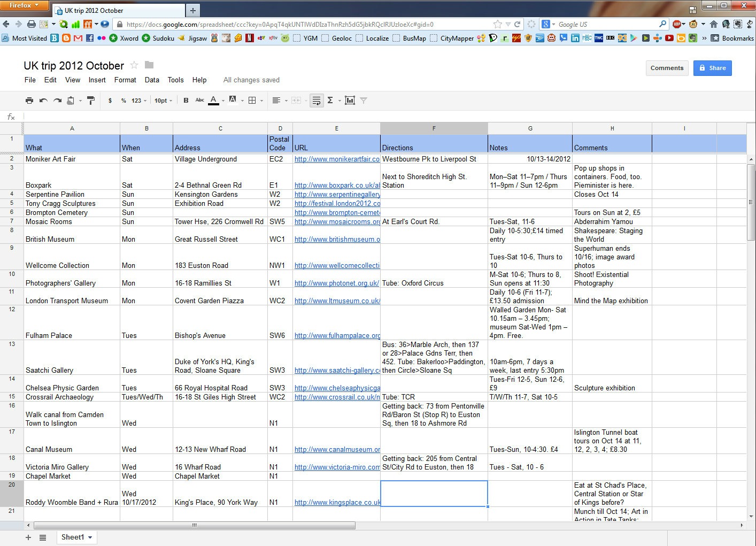The image size is (756, 546).
Task: Open the functions sigma dropdown arrow
Action: coord(338,101)
